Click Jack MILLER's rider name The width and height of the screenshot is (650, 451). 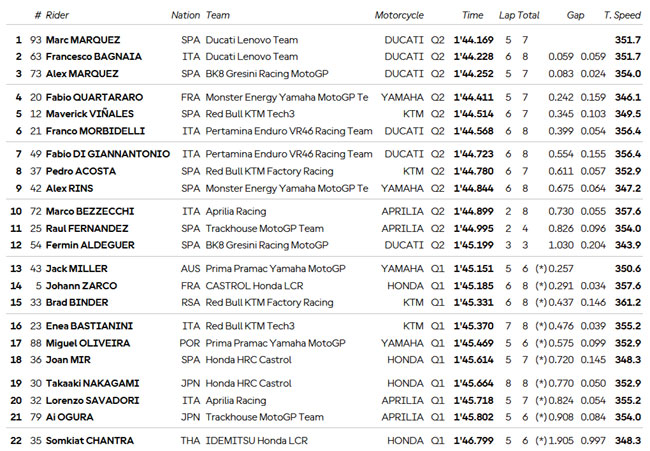(76, 269)
